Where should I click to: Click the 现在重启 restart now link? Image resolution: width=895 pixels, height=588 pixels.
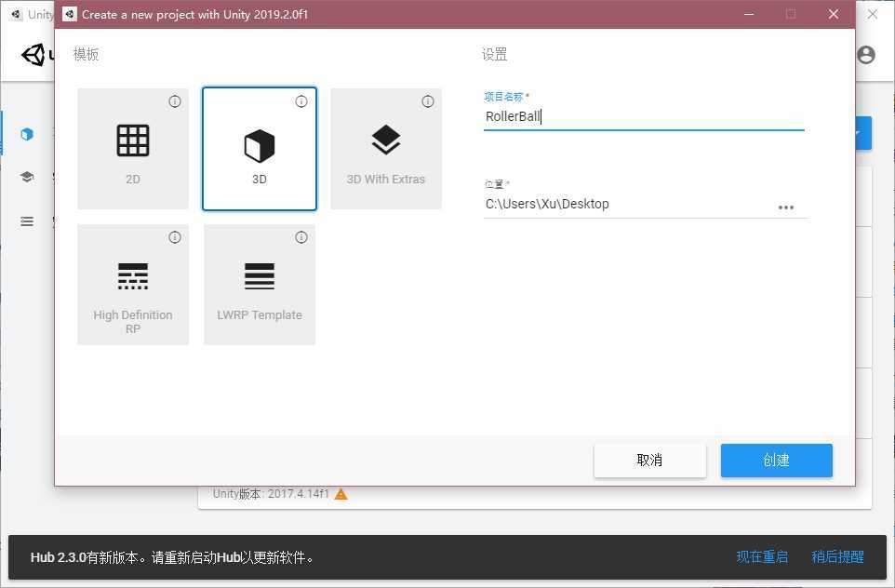[762, 556]
